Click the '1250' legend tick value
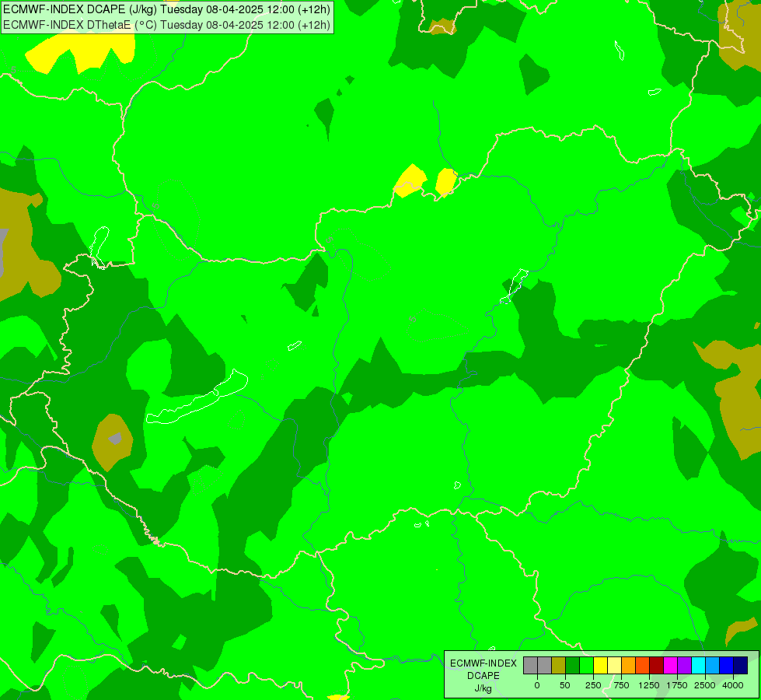 [649, 685]
